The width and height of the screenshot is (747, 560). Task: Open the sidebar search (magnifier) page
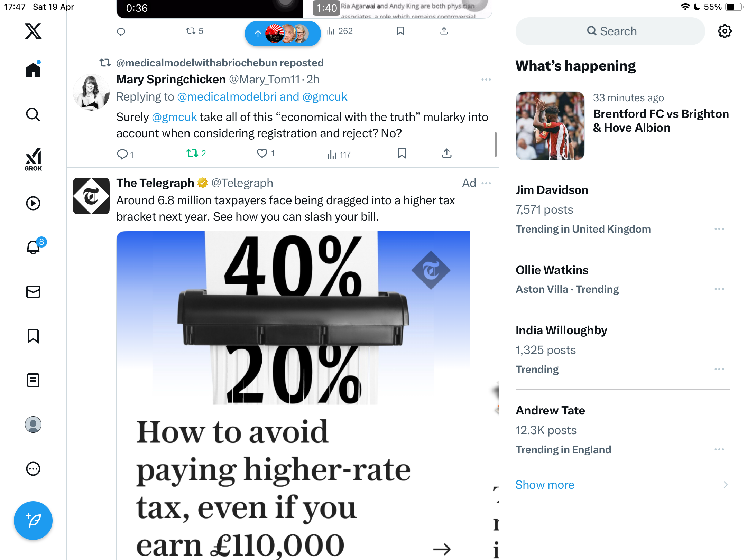pos(33,114)
